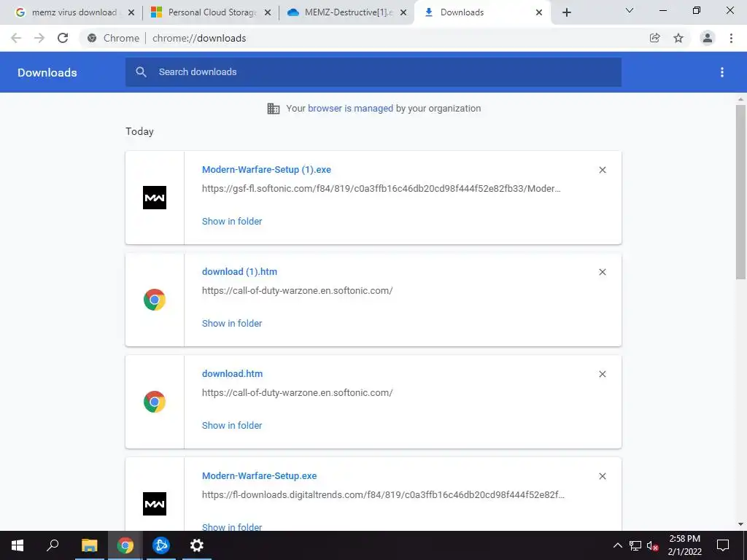Remove download.htm from list
The image size is (747, 560).
click(602, 374)
